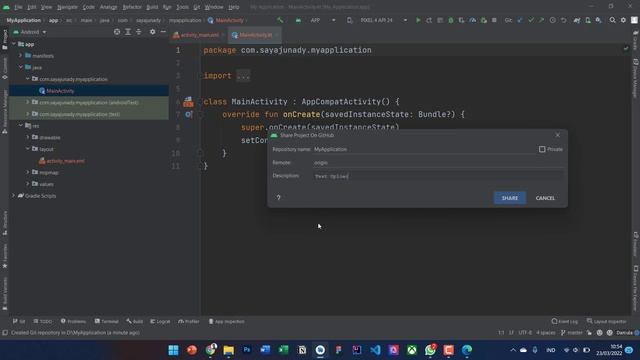Open the Problems tool window
The image size is (640, 360).
click(73, 322)
